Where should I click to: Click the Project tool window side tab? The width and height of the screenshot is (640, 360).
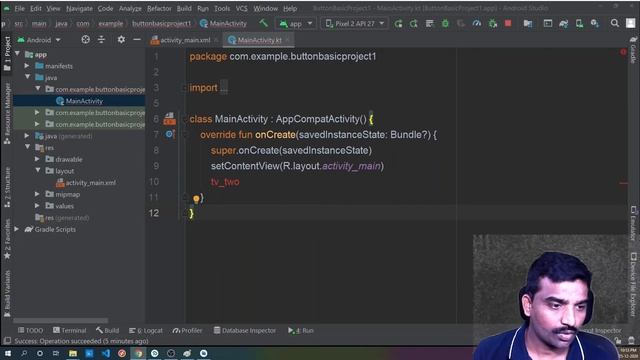[x=7, y=53]
